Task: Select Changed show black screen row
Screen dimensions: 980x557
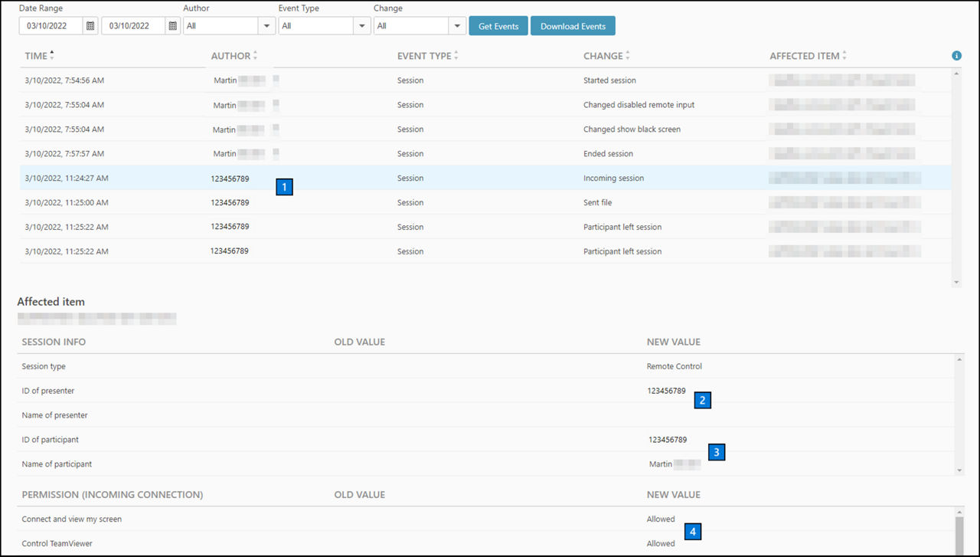Action: pos(485,129)
